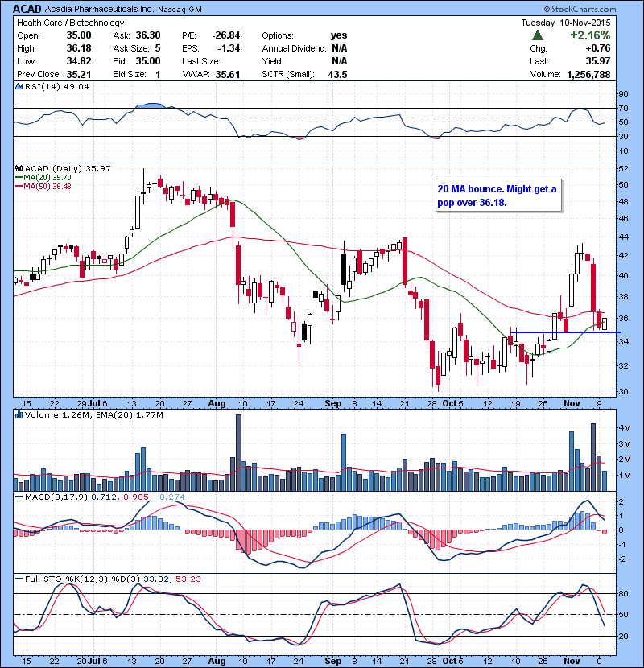Click the Last price value in the quote table

(598, 61)
